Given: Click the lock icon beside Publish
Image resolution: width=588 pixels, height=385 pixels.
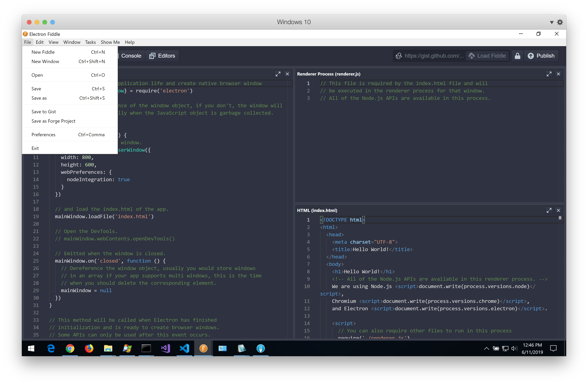Looking at the screenshot, I should pos(517,56).
